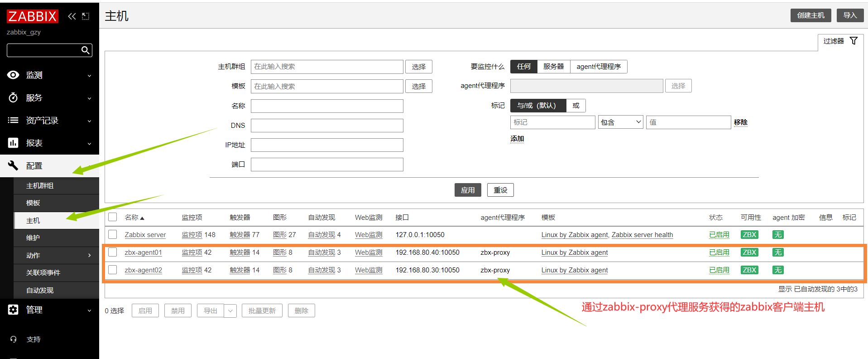Check the Zabbix server row checkbox

[x=113, y=234]
